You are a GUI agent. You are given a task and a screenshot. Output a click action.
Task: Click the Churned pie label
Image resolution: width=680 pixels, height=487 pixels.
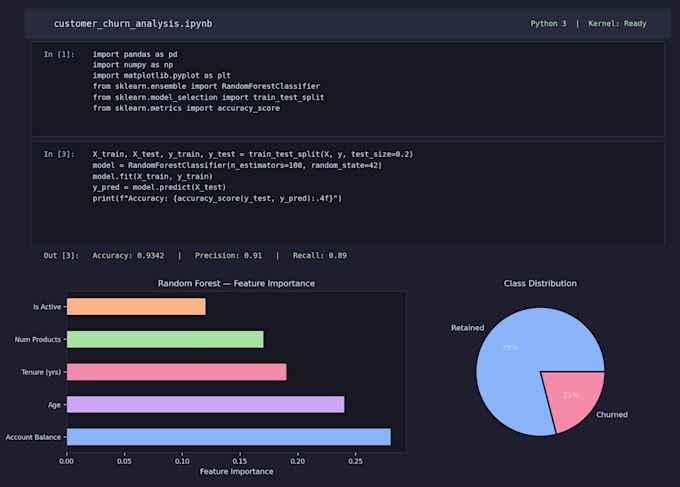[x=611, y=415]
